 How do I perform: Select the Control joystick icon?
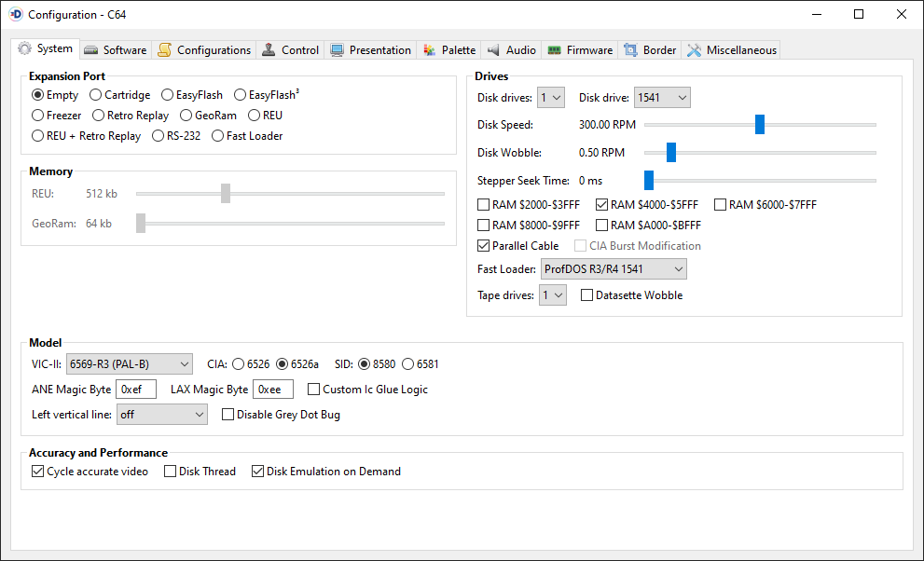click(x=269, y=49)
